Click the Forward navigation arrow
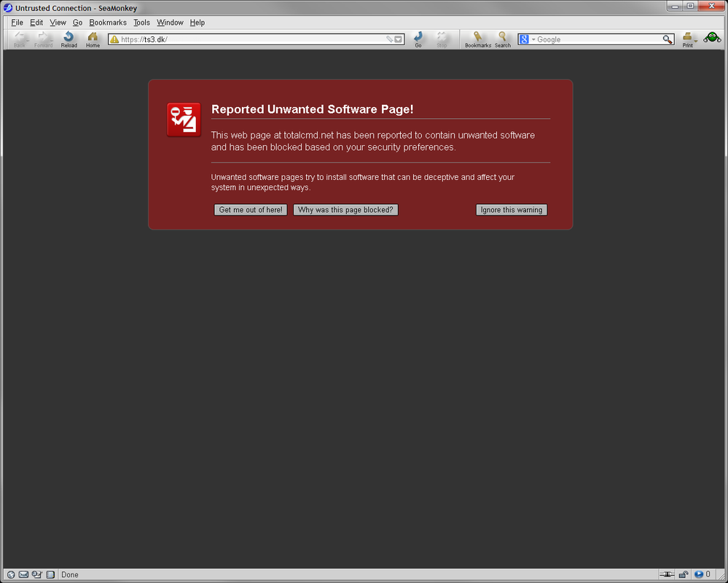 (x=43, y=39)
